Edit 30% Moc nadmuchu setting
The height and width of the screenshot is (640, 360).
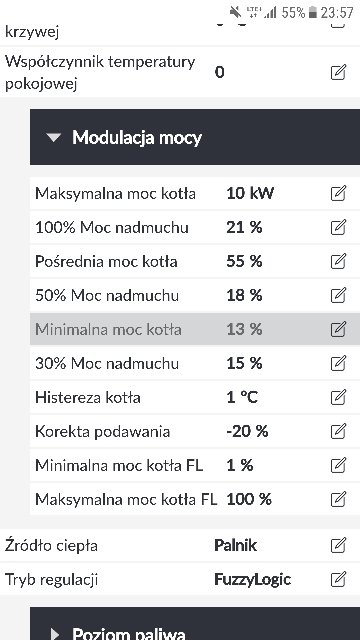[338, 363]
